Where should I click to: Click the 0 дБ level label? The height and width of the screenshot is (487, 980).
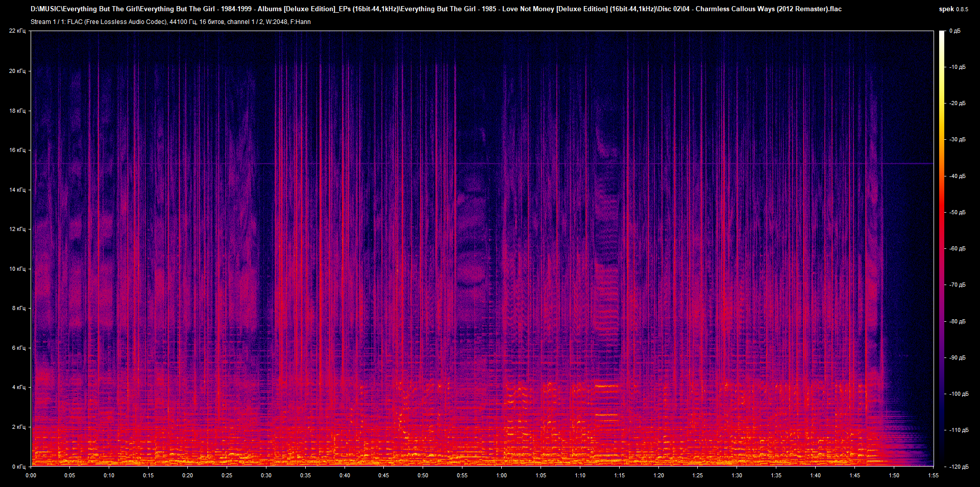[955, 31]
